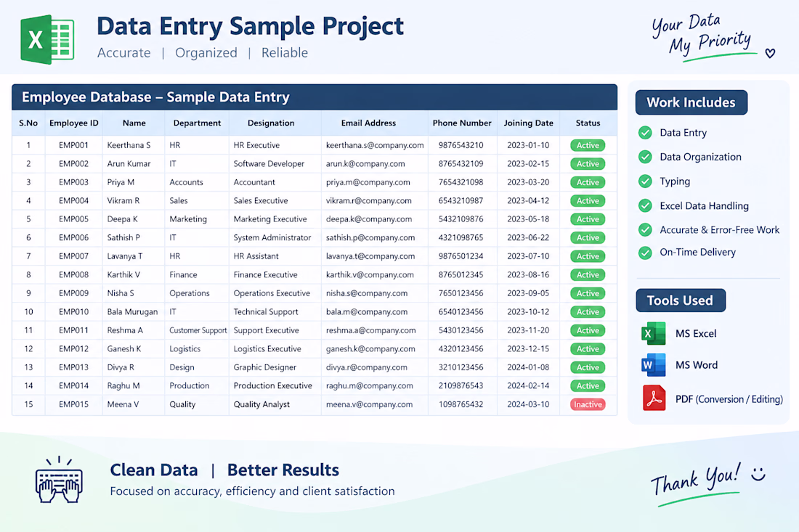This screenshot has width=799, height=532.
Task: Click the green checkmark beside Data Organization
Action: click(645, 157)
